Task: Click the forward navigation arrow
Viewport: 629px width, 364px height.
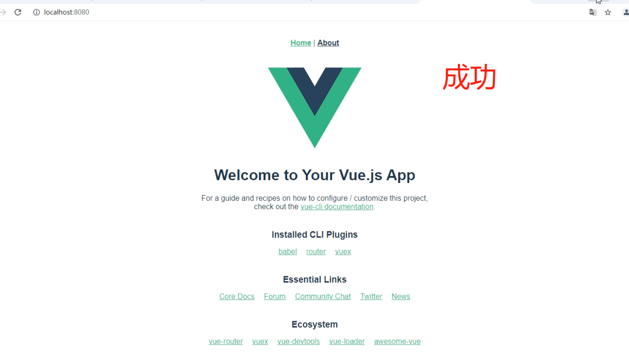Action: pyautogui.click(x=3, y=12)
